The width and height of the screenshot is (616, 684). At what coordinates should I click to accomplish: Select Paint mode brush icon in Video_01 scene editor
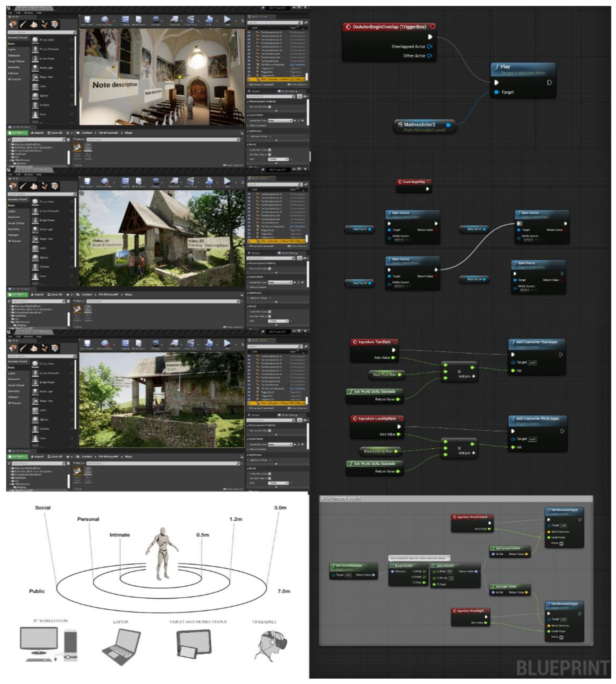point(23,186)
